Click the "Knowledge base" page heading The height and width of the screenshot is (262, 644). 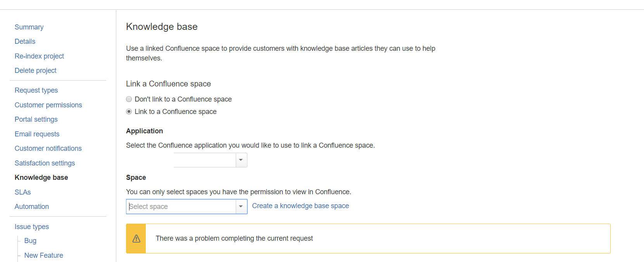[162, 27]
